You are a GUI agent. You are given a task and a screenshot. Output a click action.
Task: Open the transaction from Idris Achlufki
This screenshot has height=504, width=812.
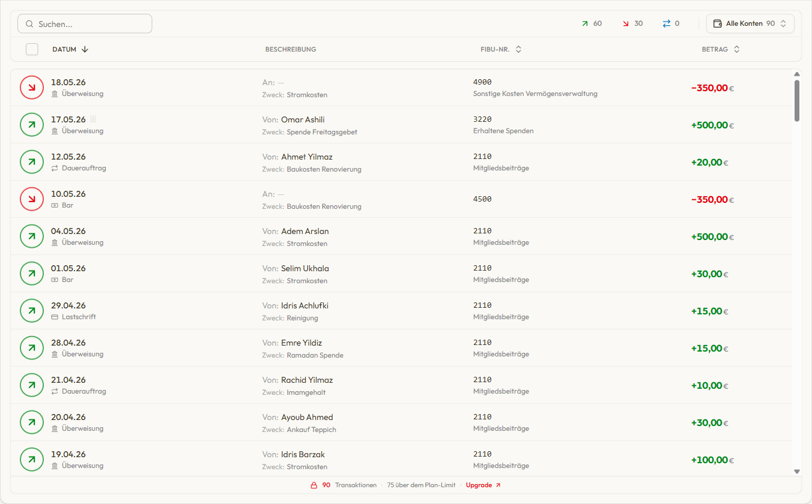pos(401,311)
